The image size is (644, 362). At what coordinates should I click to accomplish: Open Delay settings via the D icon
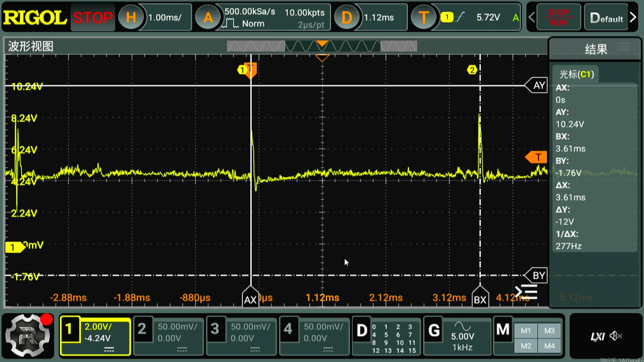point(346,17)
